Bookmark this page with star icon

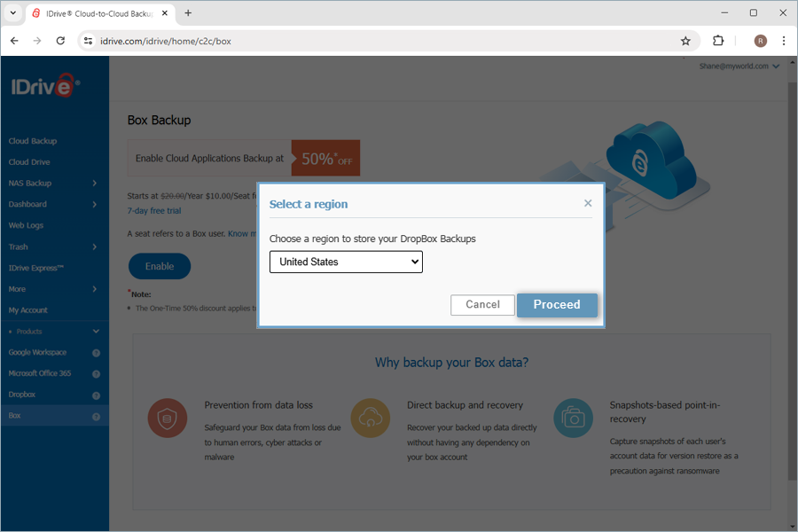tap(685, 41)
